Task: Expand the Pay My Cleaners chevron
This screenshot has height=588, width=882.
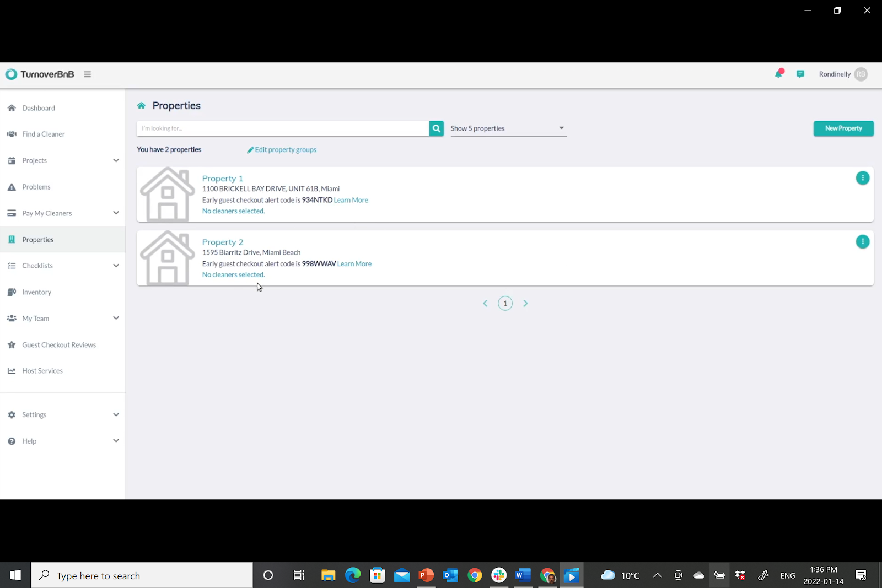Action: point(116,213)
